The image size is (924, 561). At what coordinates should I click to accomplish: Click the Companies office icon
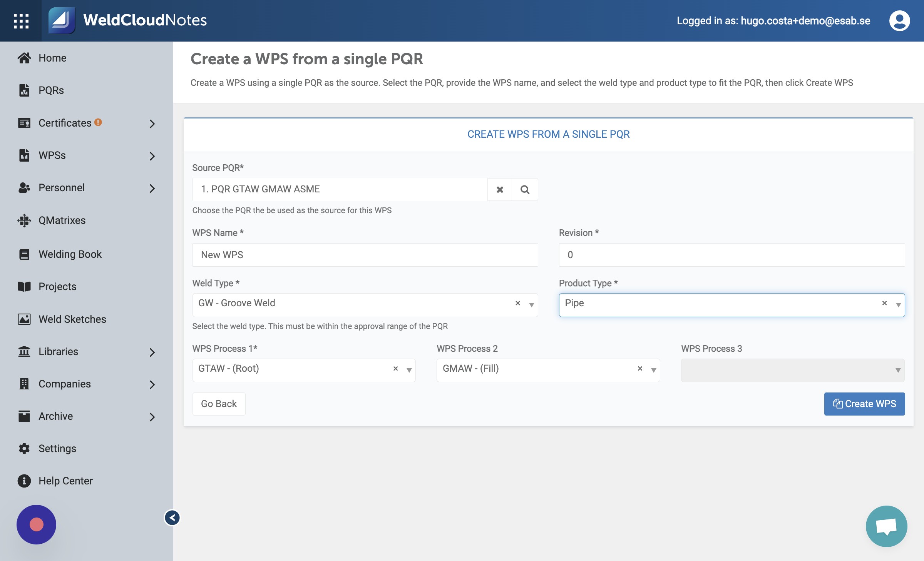pos(24,384)
